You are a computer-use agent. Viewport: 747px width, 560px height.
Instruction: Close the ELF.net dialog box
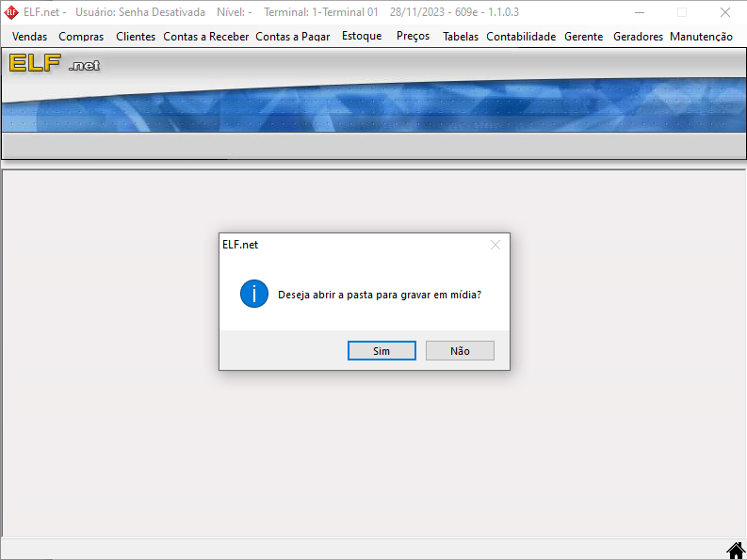click(x=495, y=245)
